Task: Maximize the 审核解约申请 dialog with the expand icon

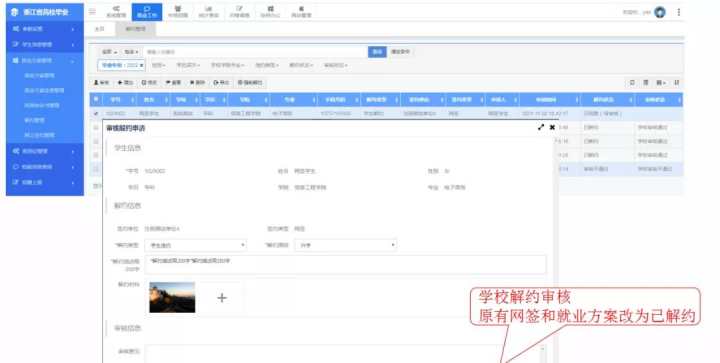Action: 541,128
